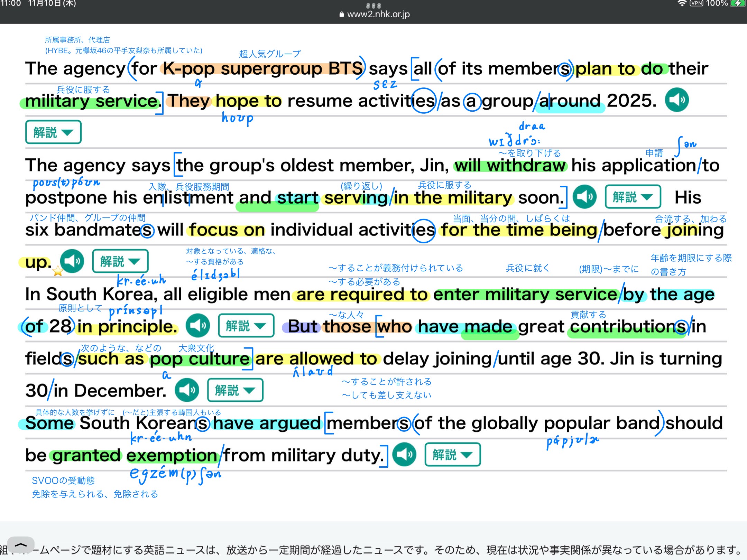Viewport: 747px width, 560px height.
Task: Play audio for sentence ending 'military soon.'
Action: [x=584, y=197]
